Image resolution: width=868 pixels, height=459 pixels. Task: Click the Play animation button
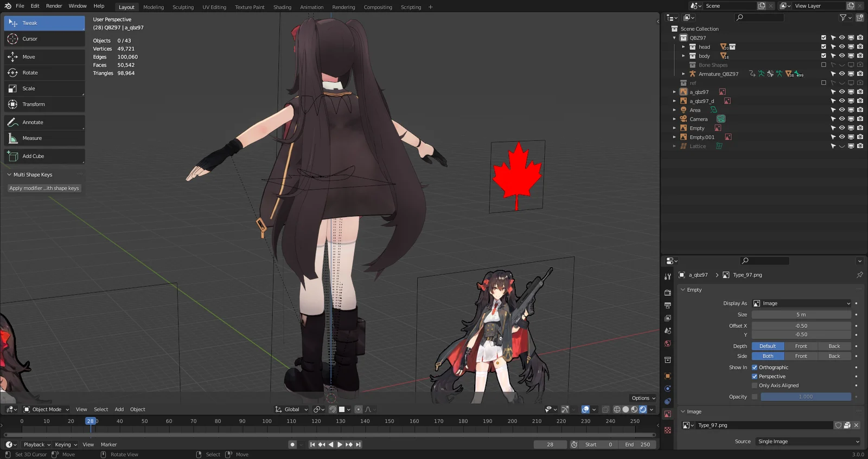coord(340,444)
